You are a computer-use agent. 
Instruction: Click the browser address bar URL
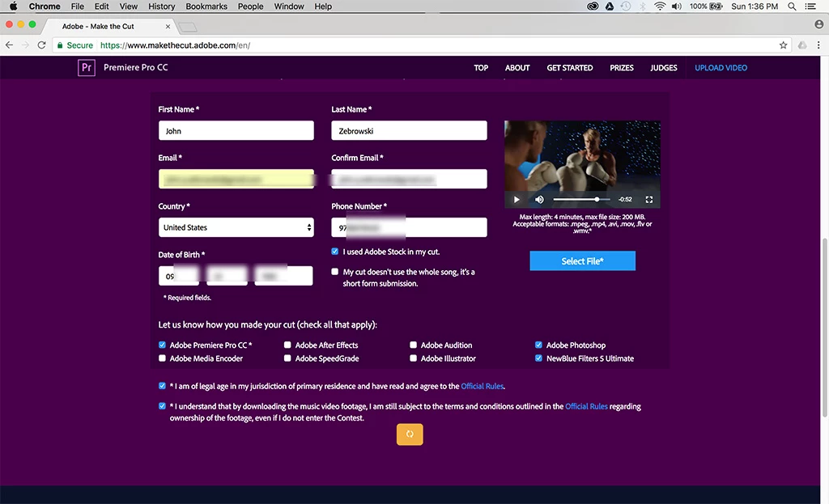click(x=176, y=45)
